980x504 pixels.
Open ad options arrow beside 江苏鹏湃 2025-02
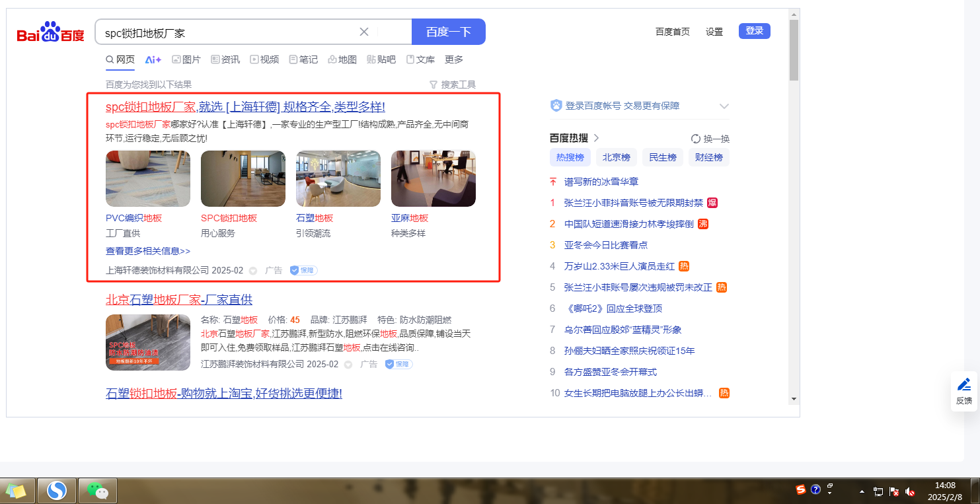pyautogui.click(x=348, y=365)
